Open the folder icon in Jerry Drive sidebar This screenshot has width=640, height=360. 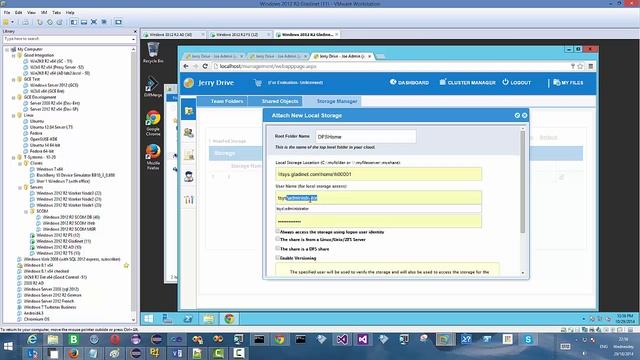point(189,111)
